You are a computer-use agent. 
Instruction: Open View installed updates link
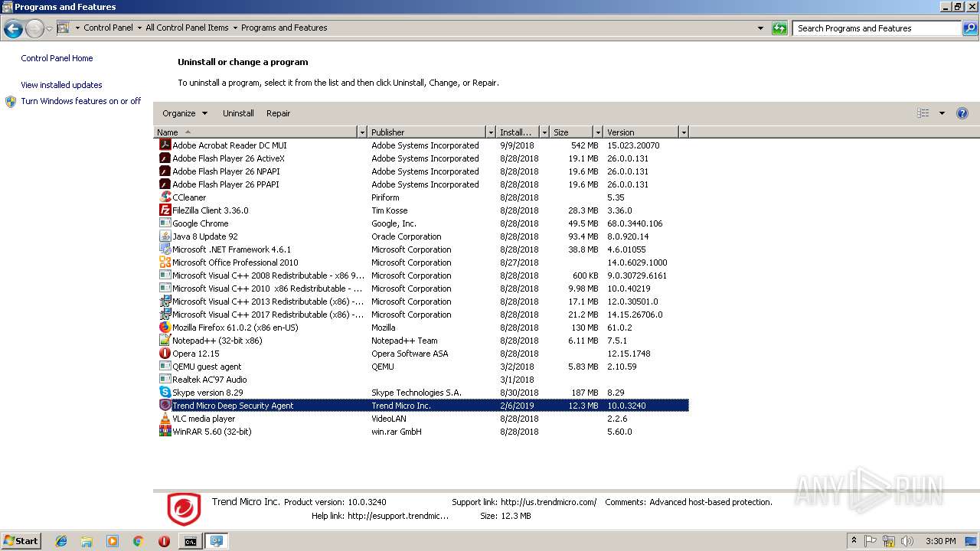61,85
